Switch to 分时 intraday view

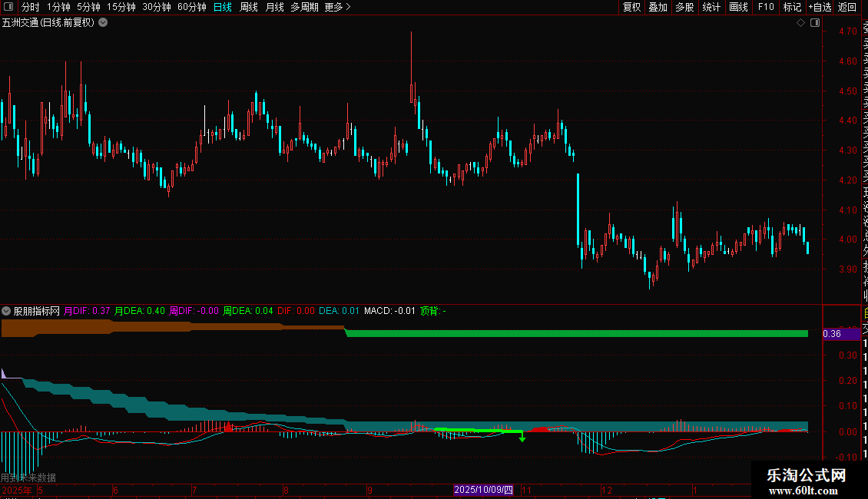click(x=31, y=7)
